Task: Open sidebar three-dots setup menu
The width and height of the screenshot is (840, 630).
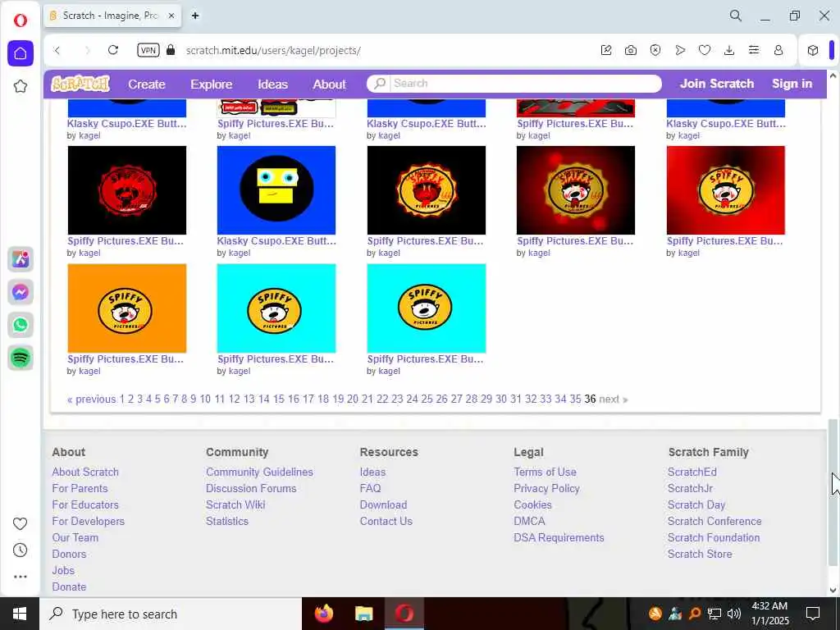Action: point(21,577)
